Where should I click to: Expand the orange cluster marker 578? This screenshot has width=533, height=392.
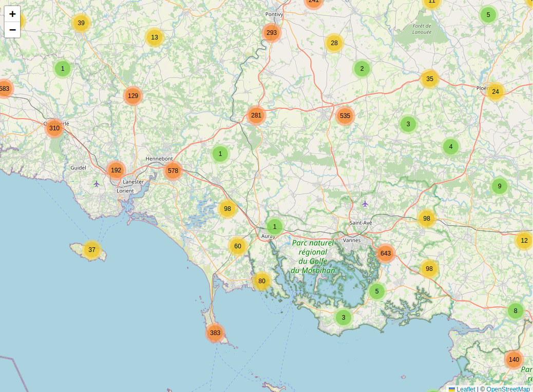tap(173, 171)
